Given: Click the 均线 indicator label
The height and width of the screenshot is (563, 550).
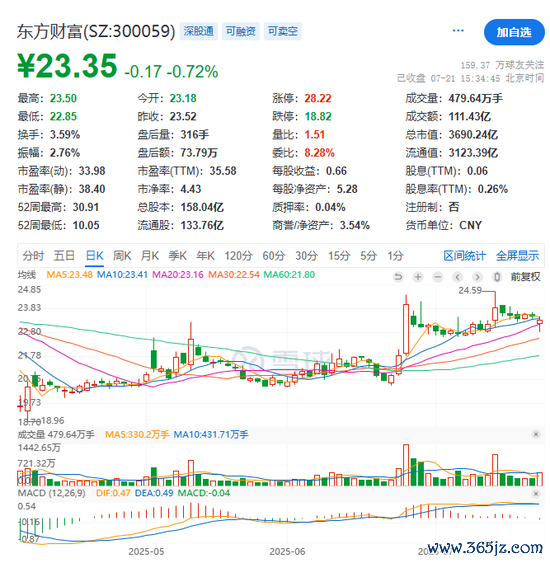Looking at the screenshot, I should (x=27, y=275).
